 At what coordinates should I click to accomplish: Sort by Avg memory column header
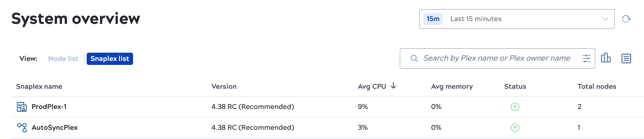452,87
